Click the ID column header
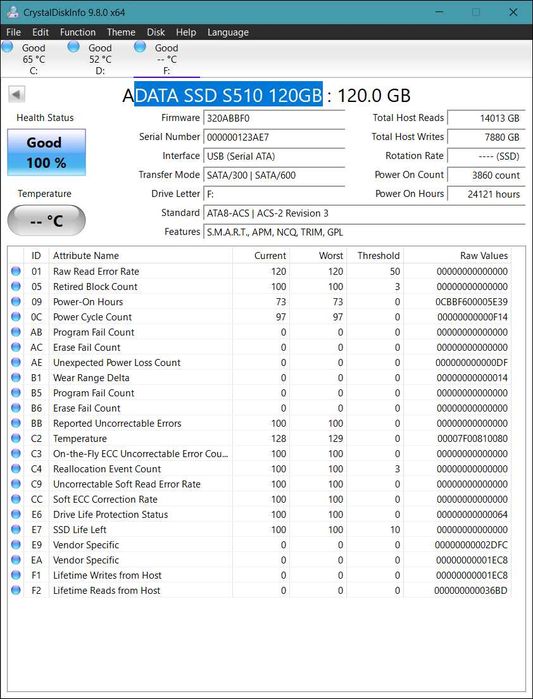533x699 pixels. tap(36, 256)
